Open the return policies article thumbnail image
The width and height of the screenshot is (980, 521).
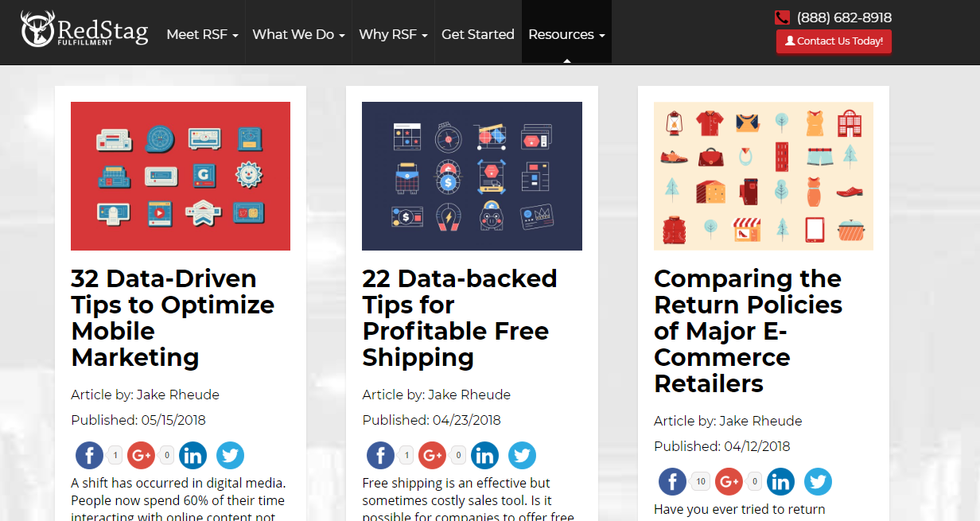click(763, 176)
